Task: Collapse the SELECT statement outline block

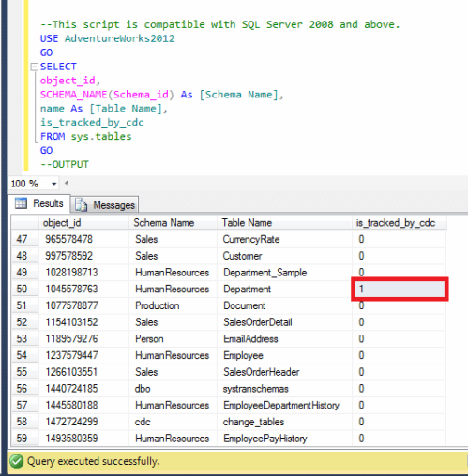Action: (34, 67)
